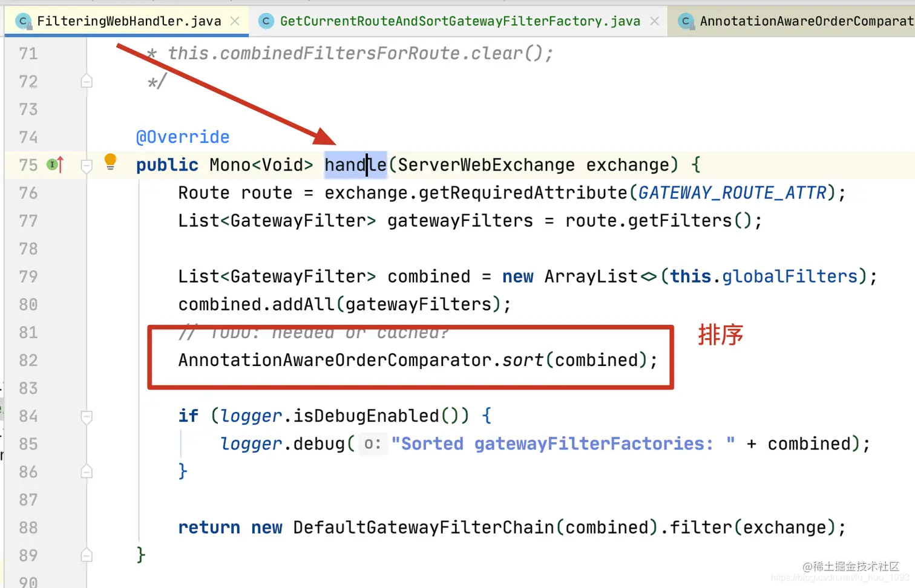Viewport: 915px width, 588px height.
Task: Click line number 75 in the gutter
Action: [x=28, y=165]
